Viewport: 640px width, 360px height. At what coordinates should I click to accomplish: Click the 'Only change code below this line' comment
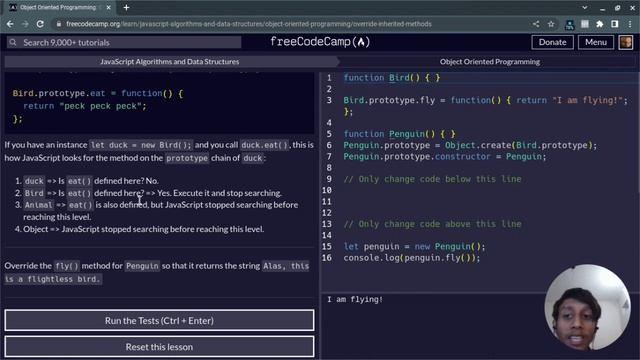432,179
